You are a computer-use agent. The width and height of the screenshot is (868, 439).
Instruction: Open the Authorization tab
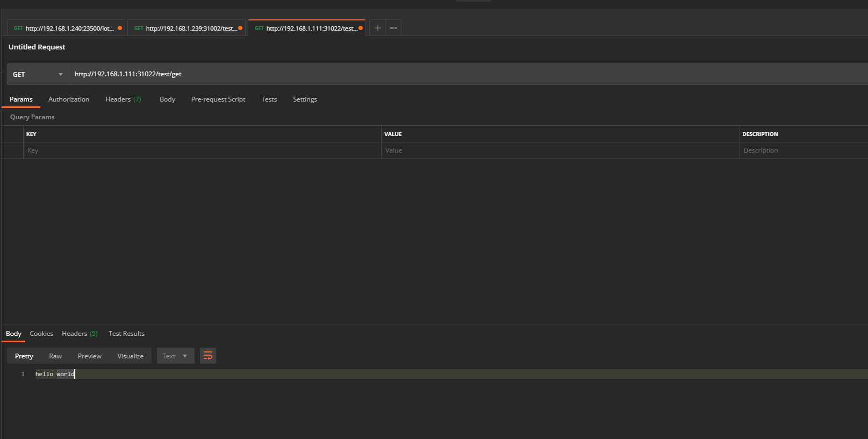tap(69, 99)
